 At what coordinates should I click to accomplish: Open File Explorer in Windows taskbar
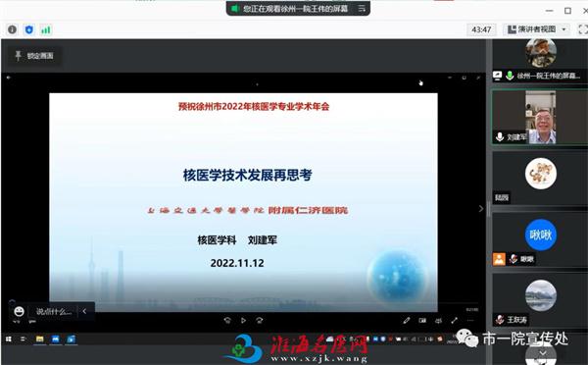pyautogui.click(x=39, y=339)
